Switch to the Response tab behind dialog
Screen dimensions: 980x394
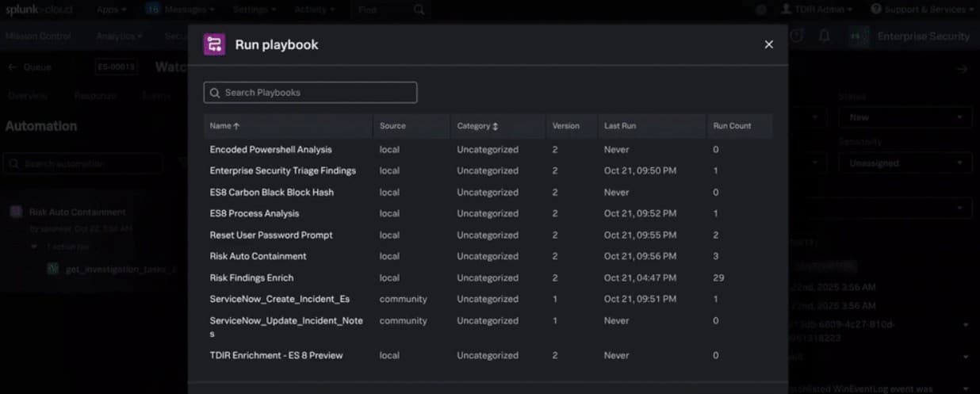[95, 95]
